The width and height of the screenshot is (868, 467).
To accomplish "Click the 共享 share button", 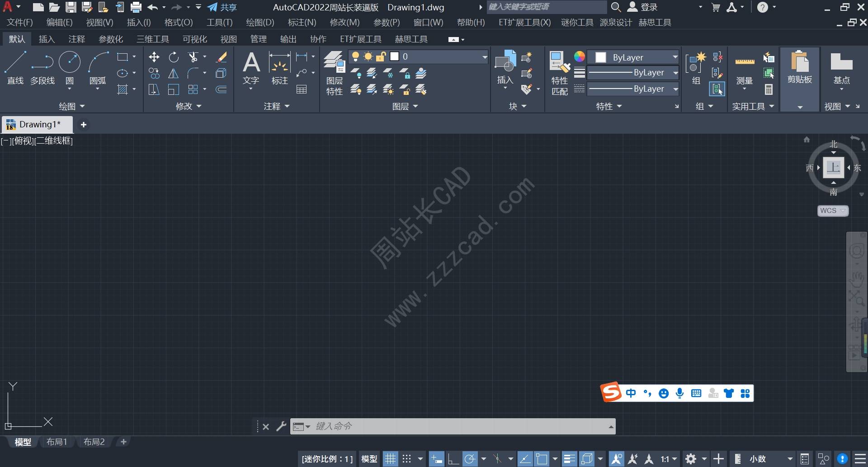I will 222,7.
